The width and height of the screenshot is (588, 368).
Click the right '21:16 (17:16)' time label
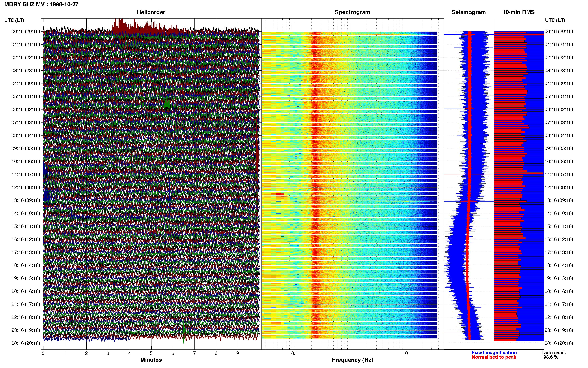click(x=559, y=304)
